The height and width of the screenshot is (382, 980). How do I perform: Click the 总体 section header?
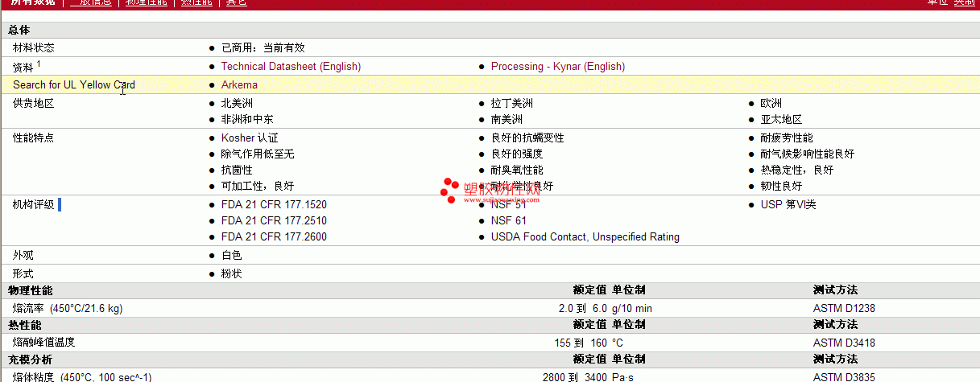[x=19, y=30]
